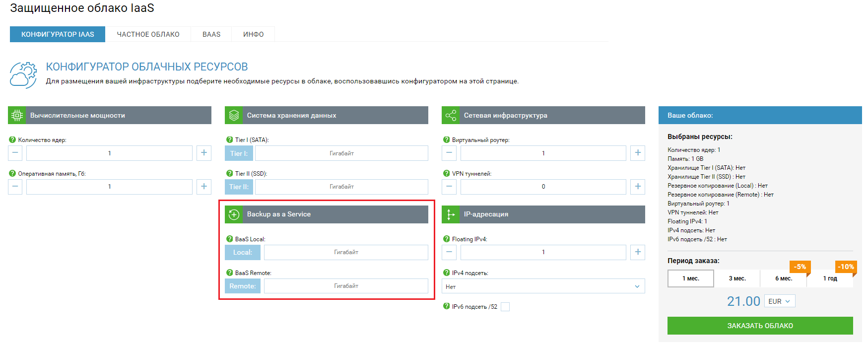Viewport: 868px width, 347px height.
Task: Open the EUR currency dropdown
Action: pyautogui.click(x=780, y=301)
